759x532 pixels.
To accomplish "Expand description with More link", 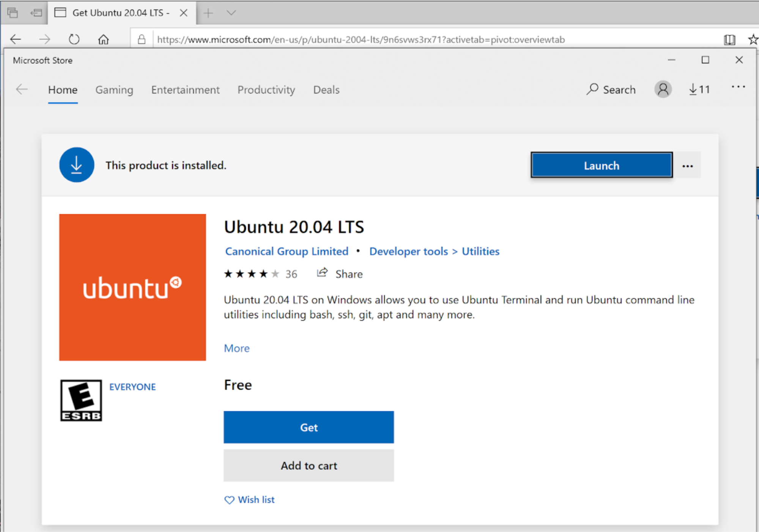I will point(237,348).
